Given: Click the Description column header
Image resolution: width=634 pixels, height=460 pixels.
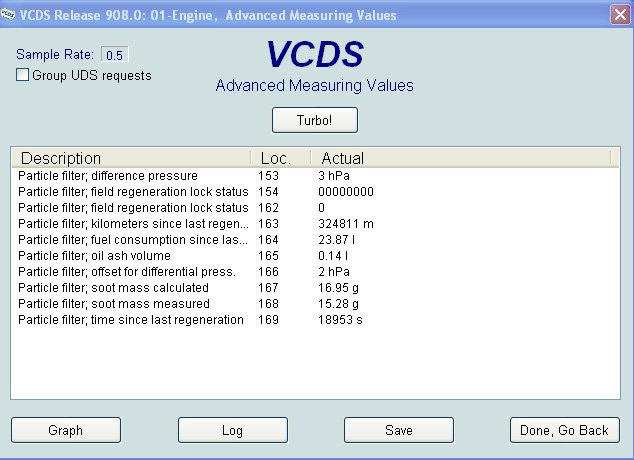Looking at the screenshot, I should pyautogui.click(x=132, y=158).
